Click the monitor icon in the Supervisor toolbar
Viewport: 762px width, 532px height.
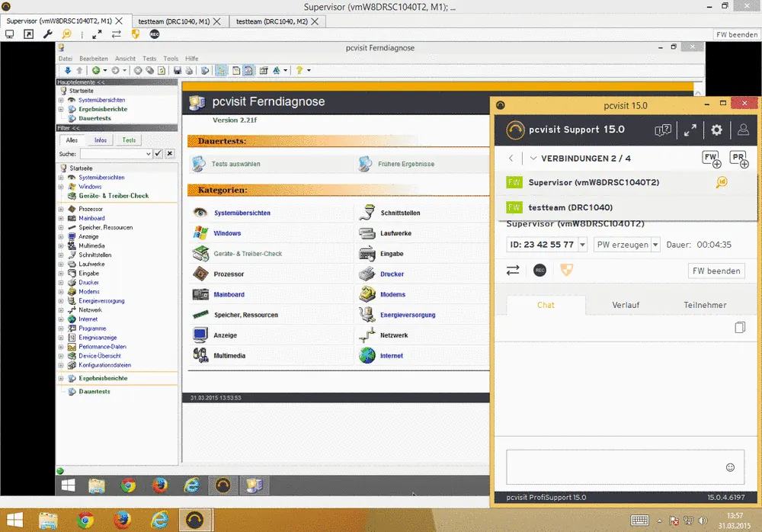(x=9, y=34)
